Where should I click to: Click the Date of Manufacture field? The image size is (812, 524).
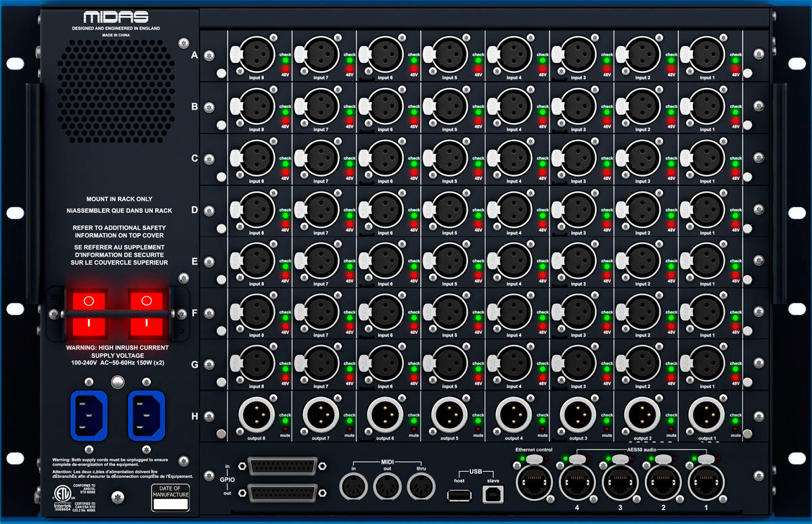point(170,503)
